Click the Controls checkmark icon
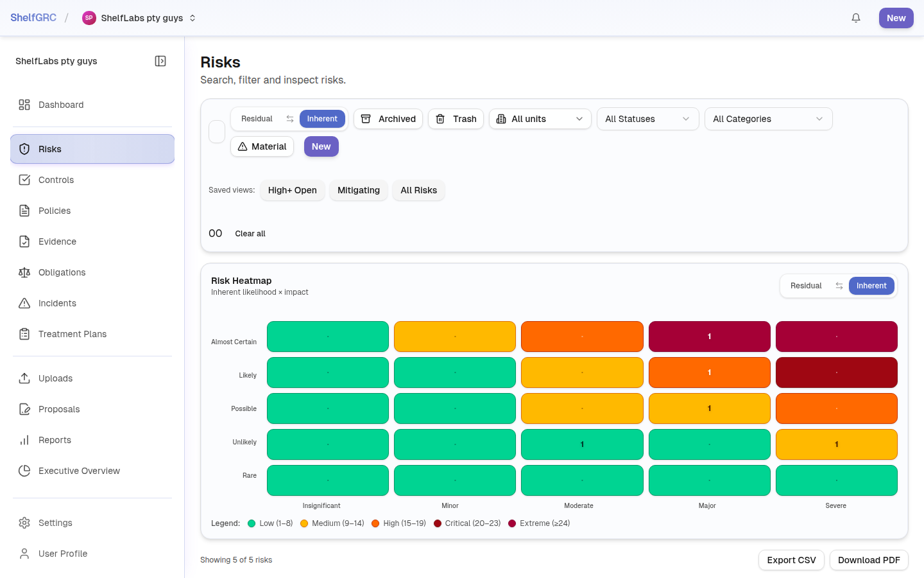Viewport: 924px width, 578px height. click(x=24, y=180)
